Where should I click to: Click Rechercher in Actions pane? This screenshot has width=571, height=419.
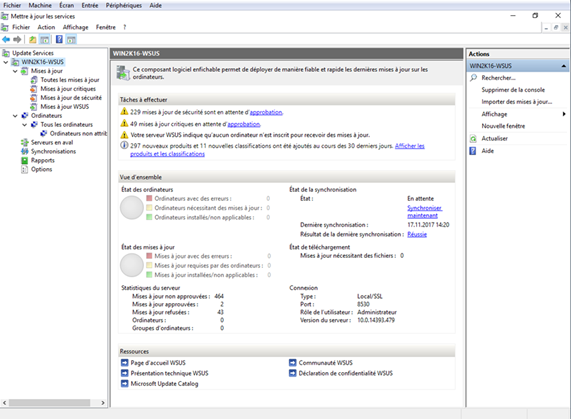[x=498, y=78]
